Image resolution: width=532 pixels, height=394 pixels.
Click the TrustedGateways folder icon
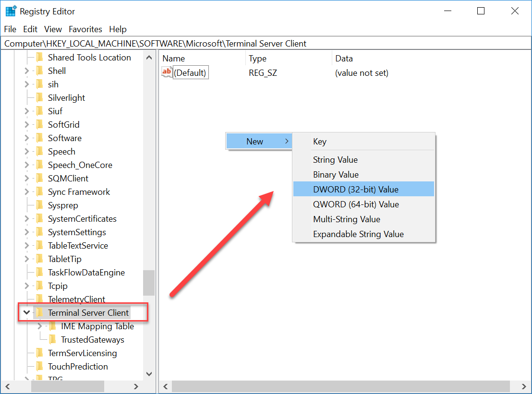[x=53, y=340]
